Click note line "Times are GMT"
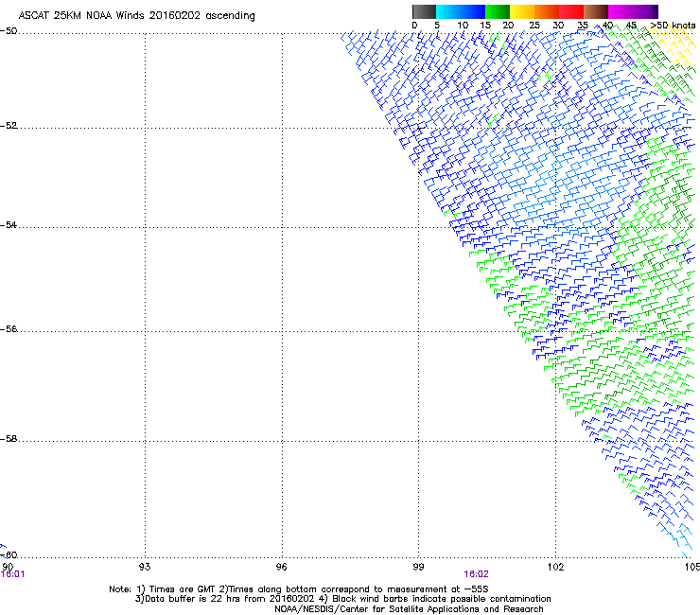 pos(183,589)
